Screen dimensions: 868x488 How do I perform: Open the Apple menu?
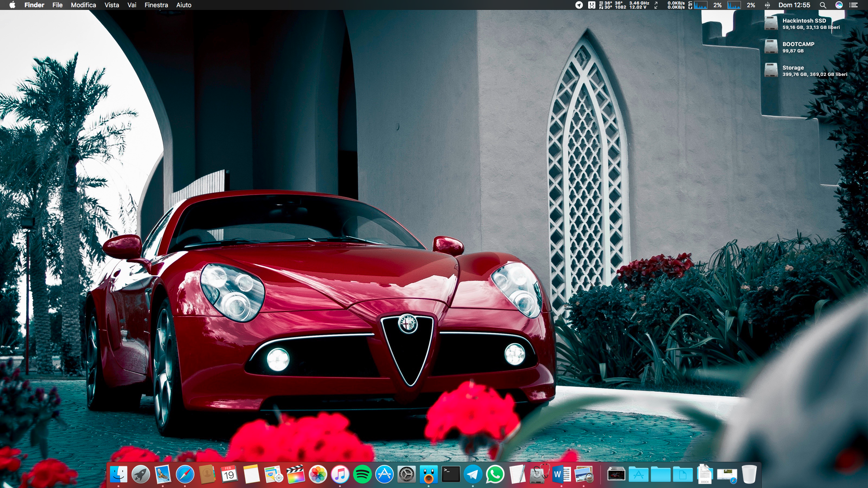(x=12, y=5)
